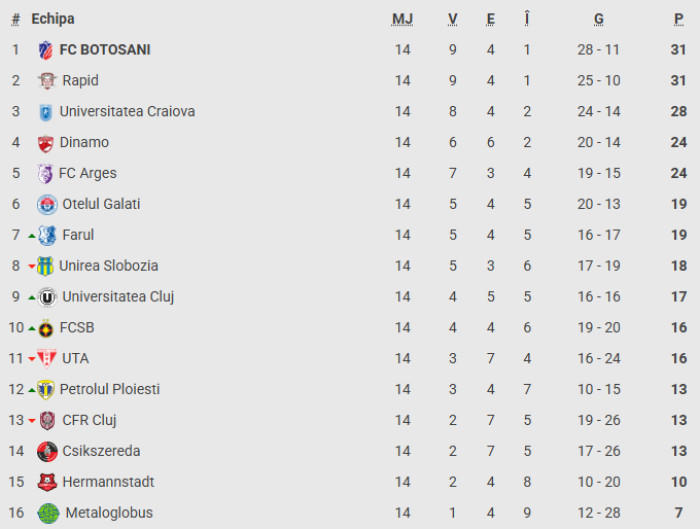Click the Universitatea Cluj crest
Viewport: 700px width, 529px height.
47,297
